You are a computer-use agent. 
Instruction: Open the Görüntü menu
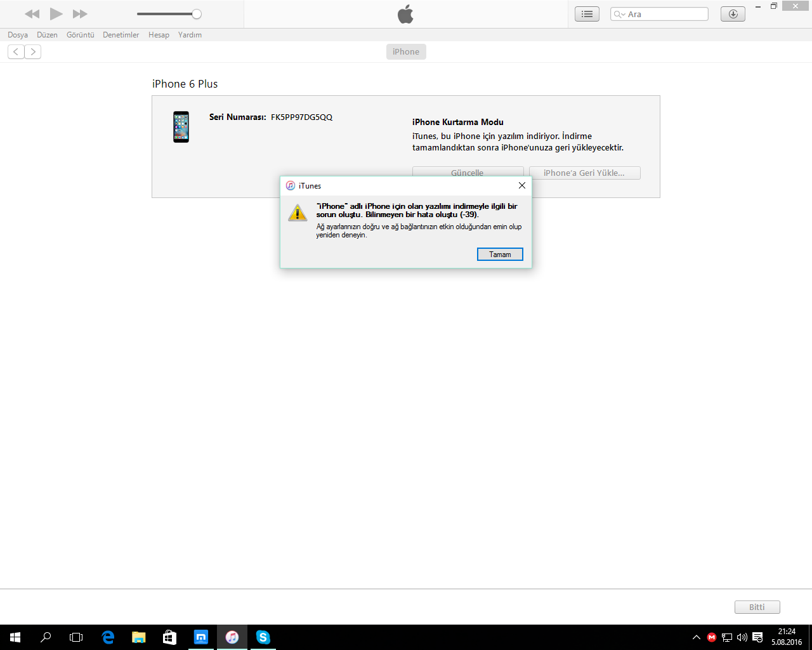[x=81, y=35]
